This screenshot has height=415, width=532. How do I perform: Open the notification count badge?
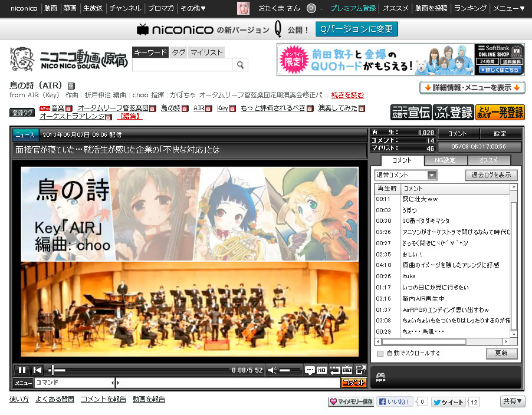click(x=311, y=8)
